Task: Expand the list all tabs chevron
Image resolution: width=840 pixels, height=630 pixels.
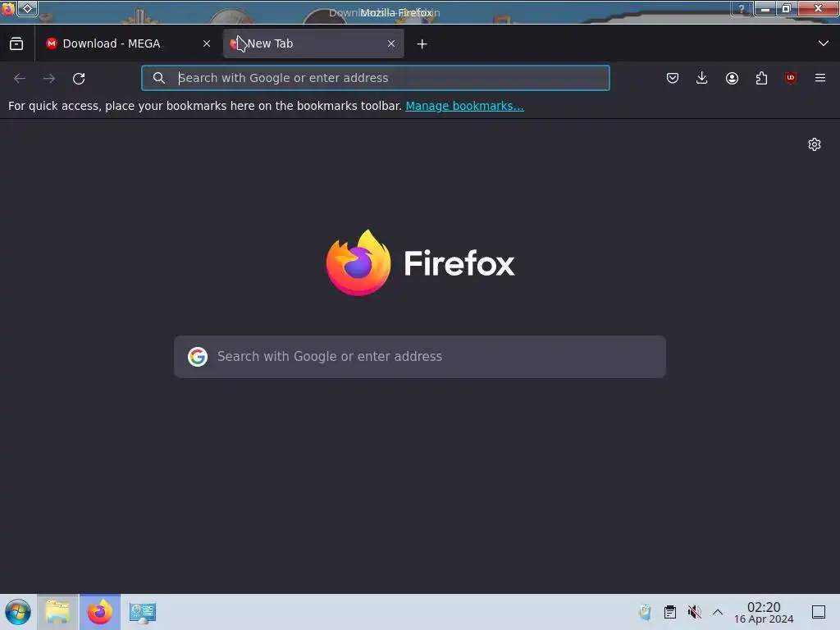Action: (x=824, y=43)
